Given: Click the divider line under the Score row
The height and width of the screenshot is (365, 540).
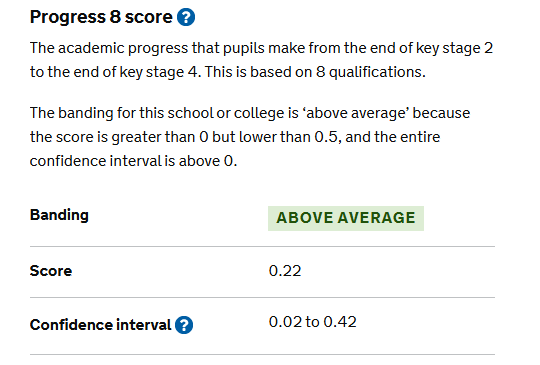Looking at the screenshot, I should [x=262, y=298].
